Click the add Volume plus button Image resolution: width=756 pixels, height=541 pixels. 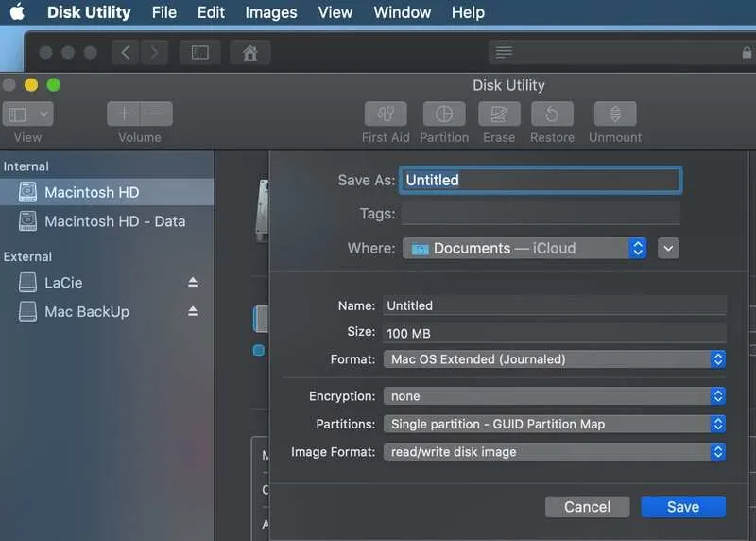pyautogui.click(x=124, y=113)
